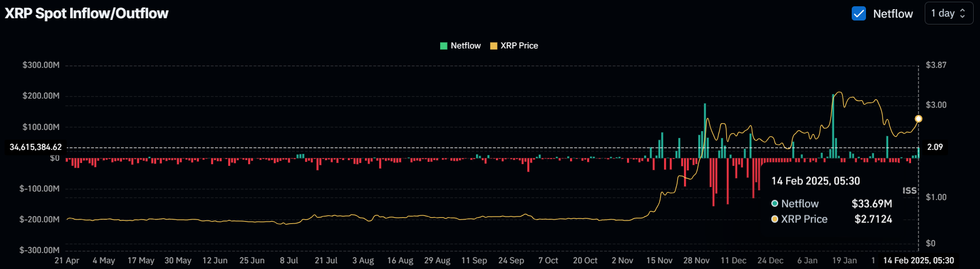The width and height of the screenshot is (980, 269).
Task: Click the yellow XRP Price legend swatch
Action: (x=494, y=46)
